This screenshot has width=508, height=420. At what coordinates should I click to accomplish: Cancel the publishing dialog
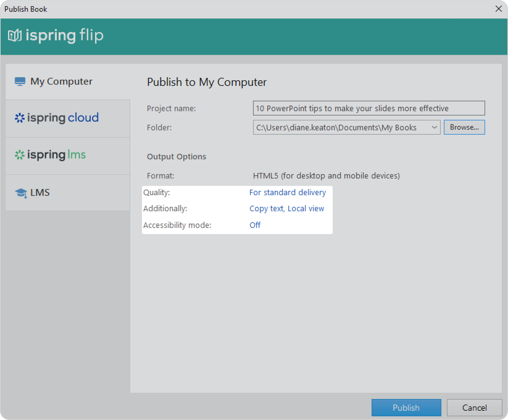click(x=474, y=408)
